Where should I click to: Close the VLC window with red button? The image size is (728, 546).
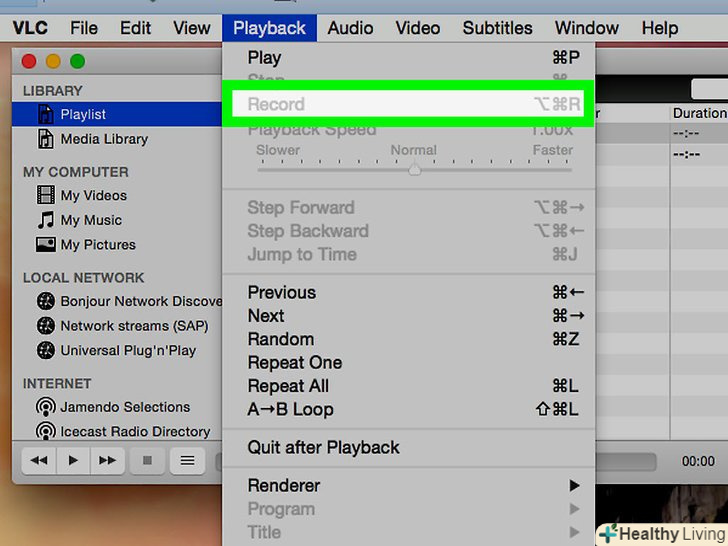pyautogui.click(x=29, y=61)
